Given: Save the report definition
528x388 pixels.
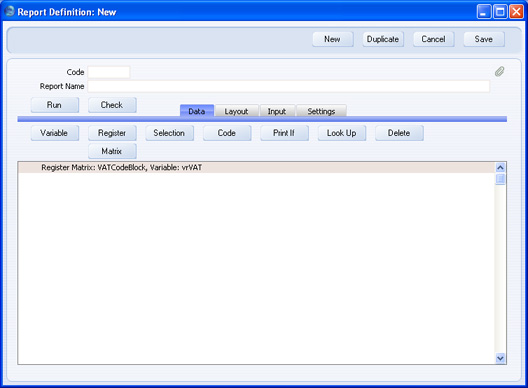Looking at the screenshot, I should (484, 39).
